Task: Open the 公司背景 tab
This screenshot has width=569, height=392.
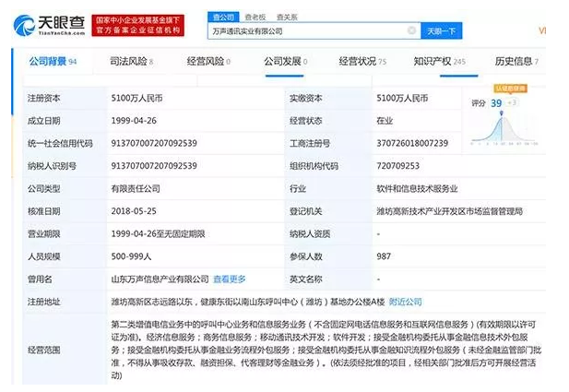Action: tap(53, 62)
